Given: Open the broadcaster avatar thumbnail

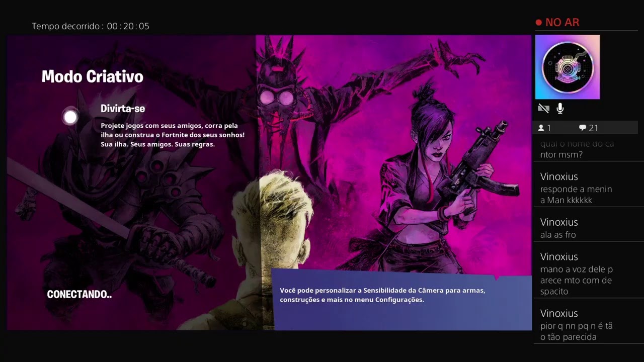Looking at the screenshot, I should point(568,67).
